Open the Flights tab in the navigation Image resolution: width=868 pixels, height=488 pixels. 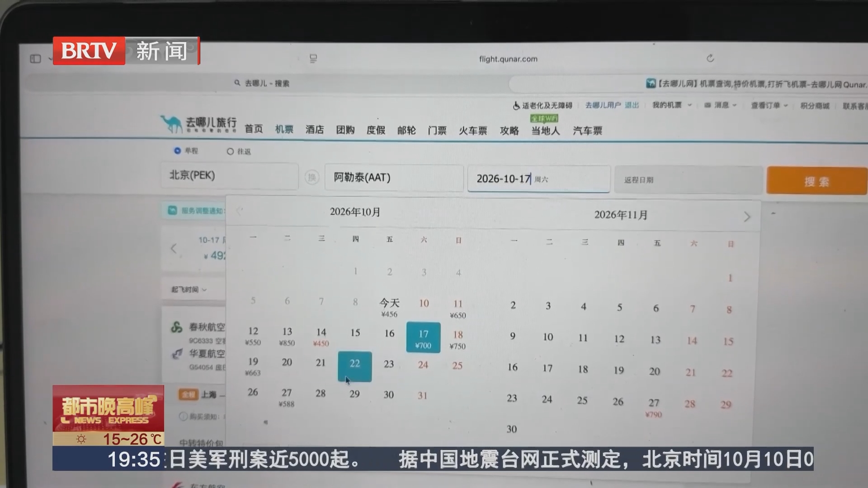point(284,130)
